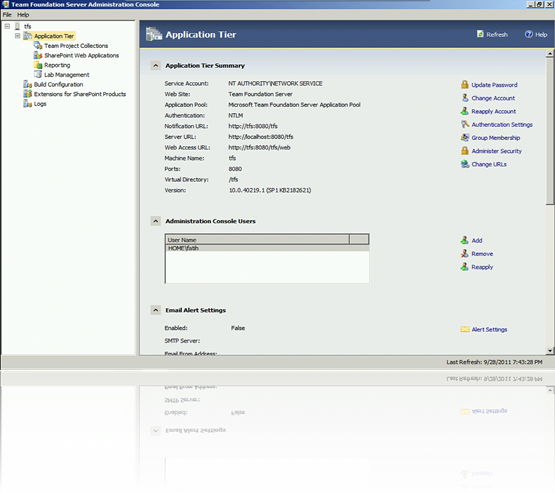This screenshot has height=493, width=555.
Task: Click the Update Password lock icon
Action: 465,85
